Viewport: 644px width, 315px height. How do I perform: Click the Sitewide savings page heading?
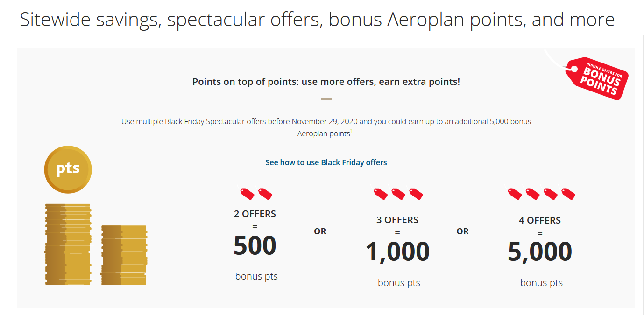point(317,20)
